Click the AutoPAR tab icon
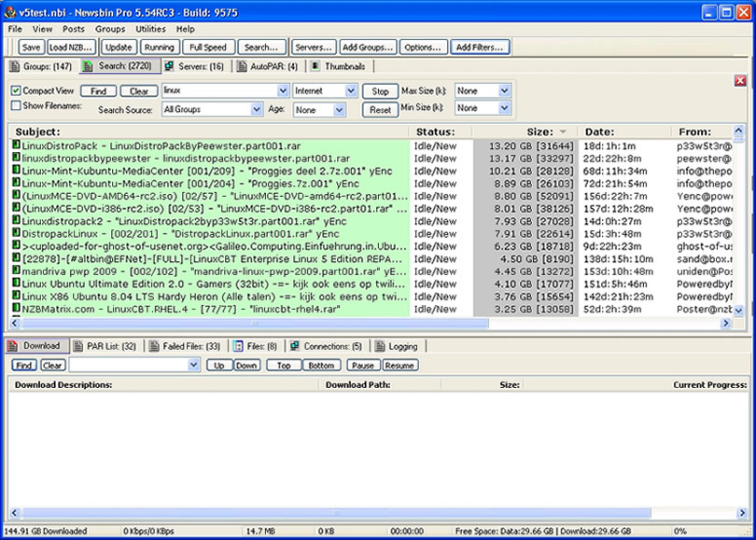 [x=242, y=66]
